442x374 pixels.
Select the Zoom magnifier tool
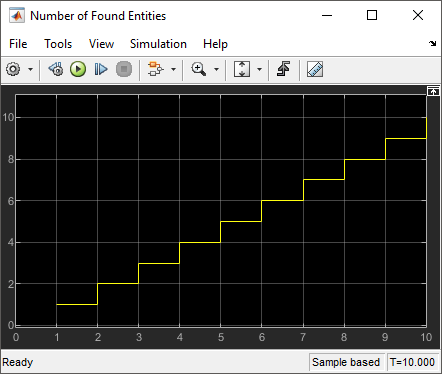pyautogui.click(x=199, y=69)
